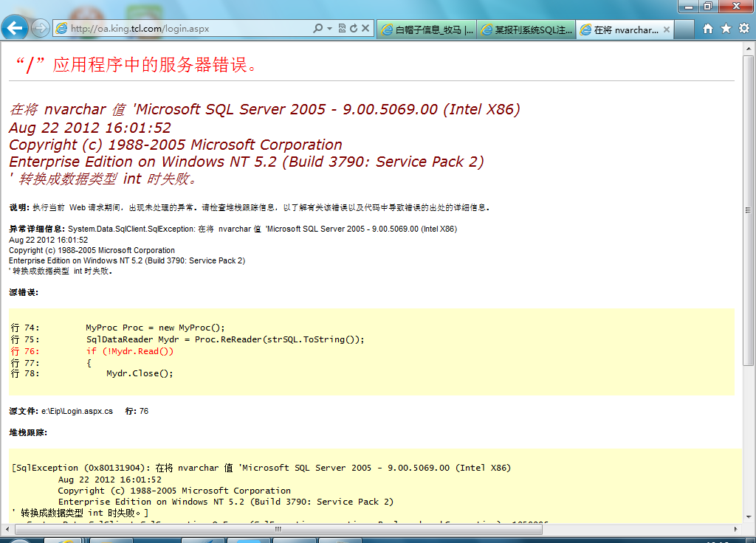Click the search magnifier icon in address bar
Image resolution: width=756 pixels, height=543 pixels.
pyautogui.click(x=317, y=29)
